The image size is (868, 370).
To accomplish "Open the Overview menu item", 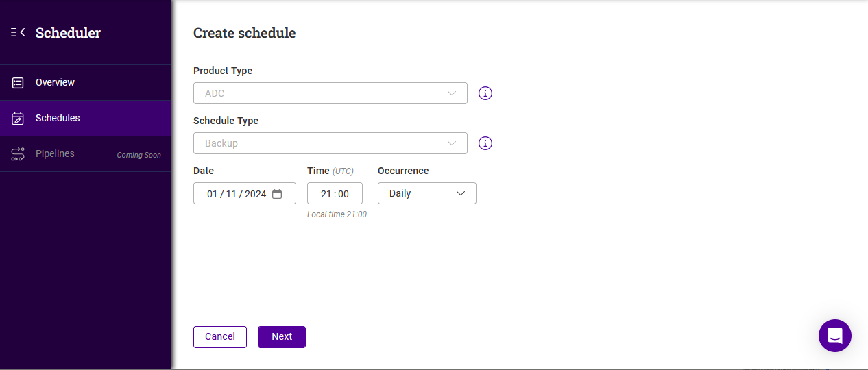I will tap(86, 82).
